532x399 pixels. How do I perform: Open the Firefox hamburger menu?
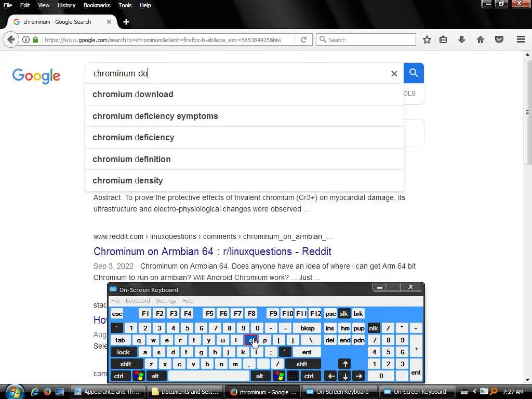521,39
